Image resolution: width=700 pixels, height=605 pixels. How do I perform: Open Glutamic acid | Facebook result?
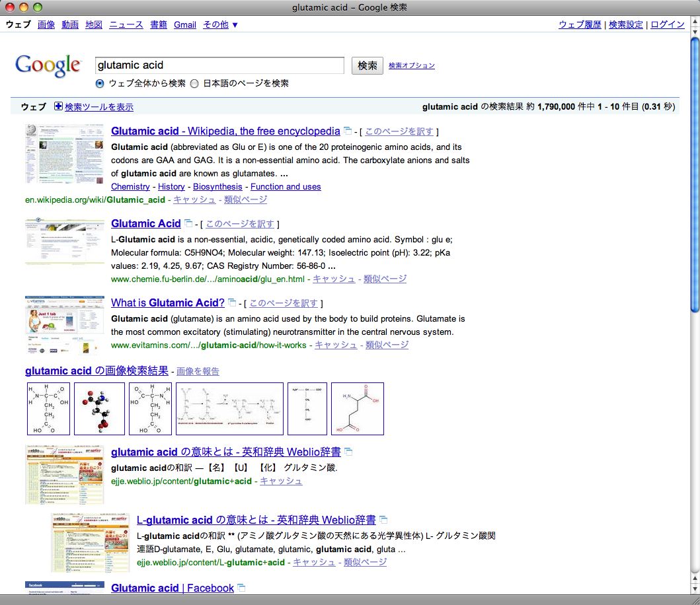coord(173,588)
